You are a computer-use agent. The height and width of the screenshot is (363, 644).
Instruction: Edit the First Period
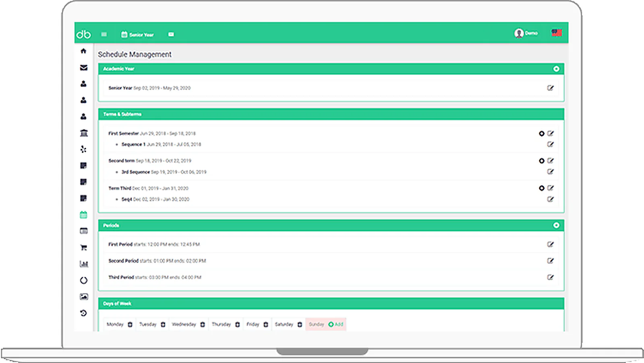(x=550, y=244)
